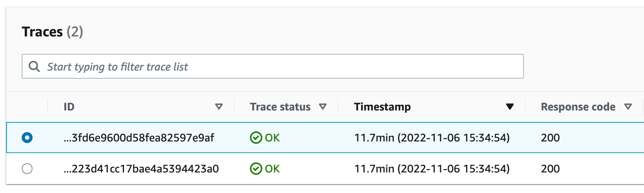Sort by Timestamp column arrow

(x=510, y=107)
